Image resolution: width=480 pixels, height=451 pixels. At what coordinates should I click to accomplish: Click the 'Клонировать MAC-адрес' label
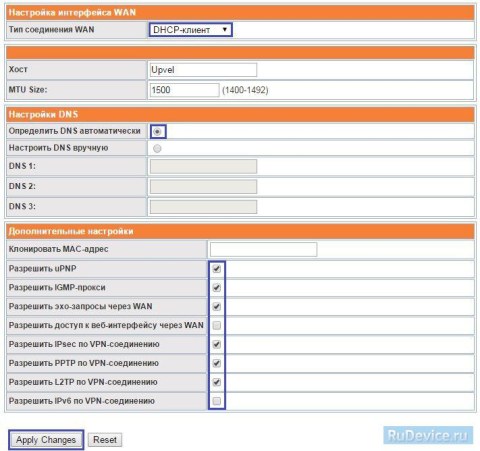tap(58, 249)
